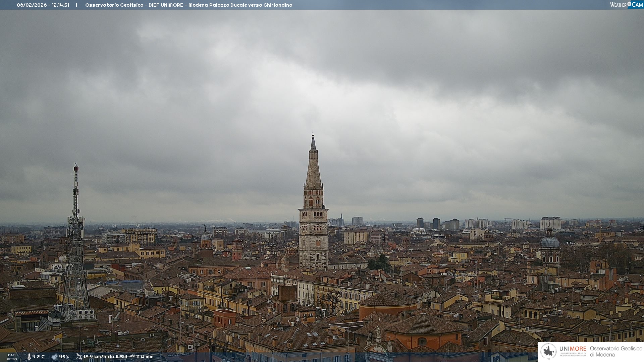The height and width of the screenshot is (362, 644).
Task: Click the DATI METEO label
Action: (12, 357)
